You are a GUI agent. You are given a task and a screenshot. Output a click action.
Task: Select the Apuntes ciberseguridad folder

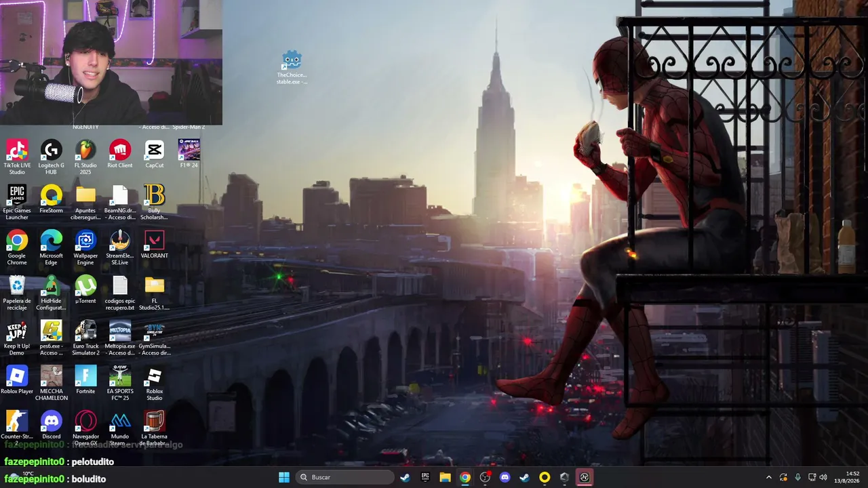click(85, 202)
